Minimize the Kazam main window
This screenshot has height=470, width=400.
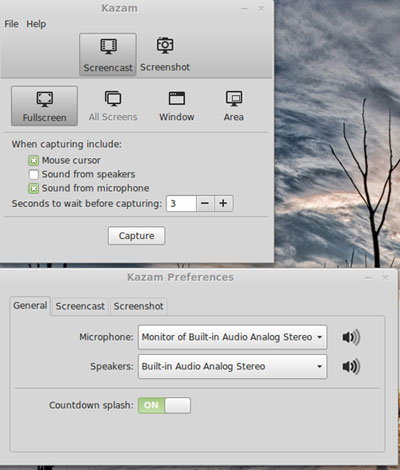coord(244,8)
